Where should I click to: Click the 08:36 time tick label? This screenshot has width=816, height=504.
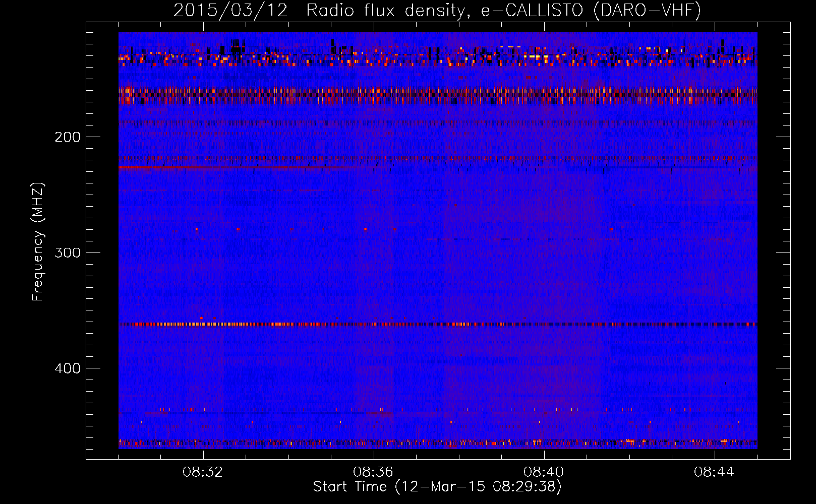tap(373, 472)
